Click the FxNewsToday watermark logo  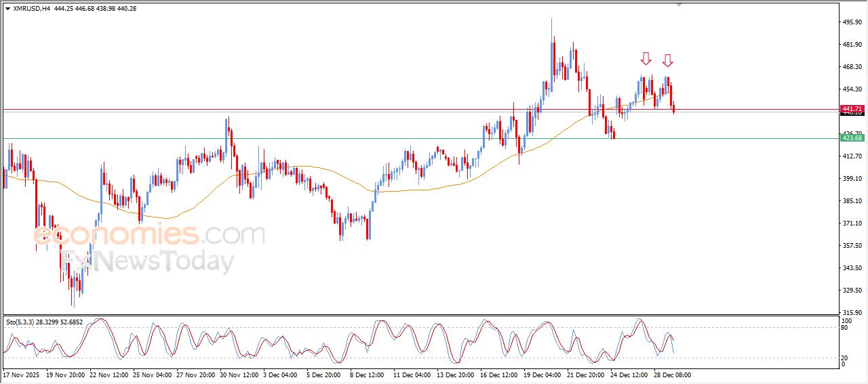click(148, 261)
